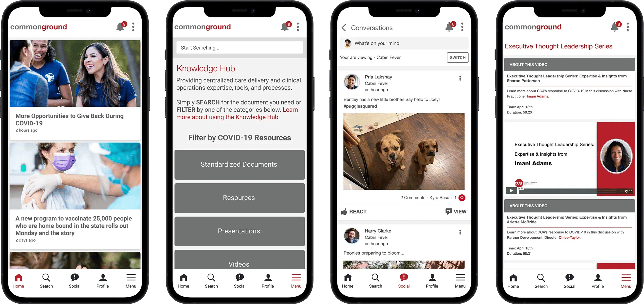
Task: Tap the Start Searching input field
Action: (240, 48)
